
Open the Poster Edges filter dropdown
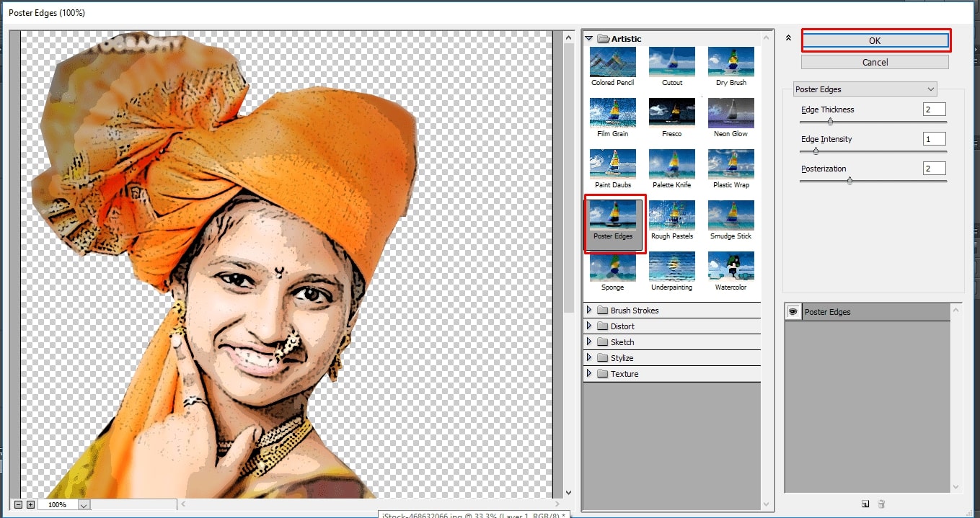coord(865,89)
